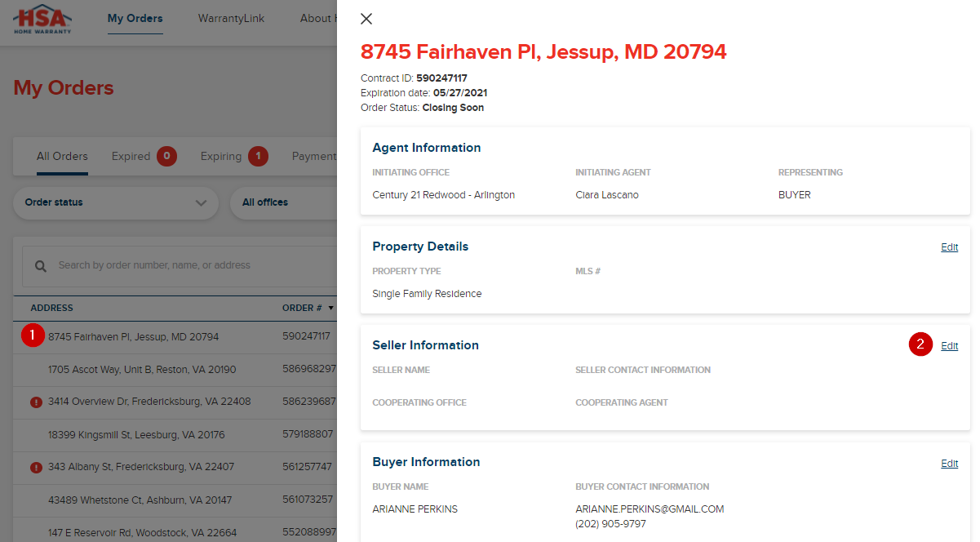980x542 pixels.
Task: Edit the Buyer Information section
Action: [x=950, y=464]
